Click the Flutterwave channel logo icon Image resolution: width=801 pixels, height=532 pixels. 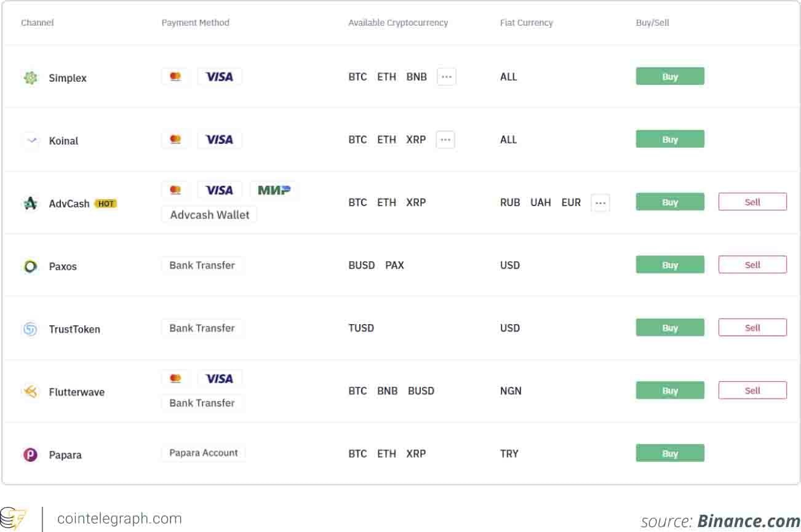tap(30, 392)
